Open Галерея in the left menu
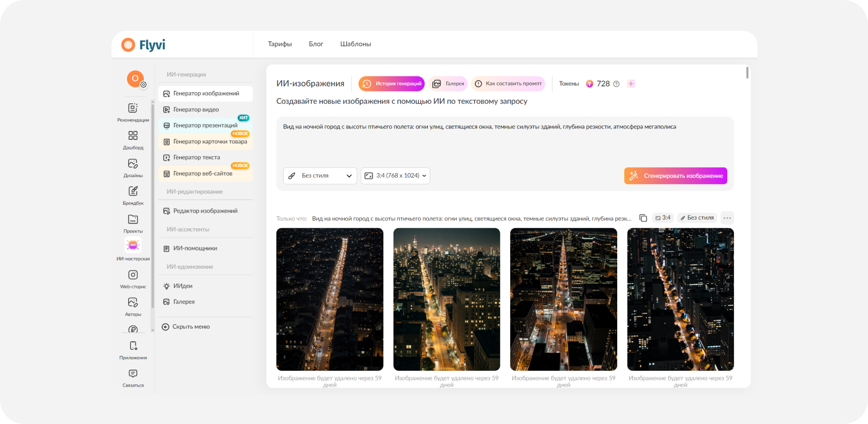868x424 pixels. click(x=206, y=302)
